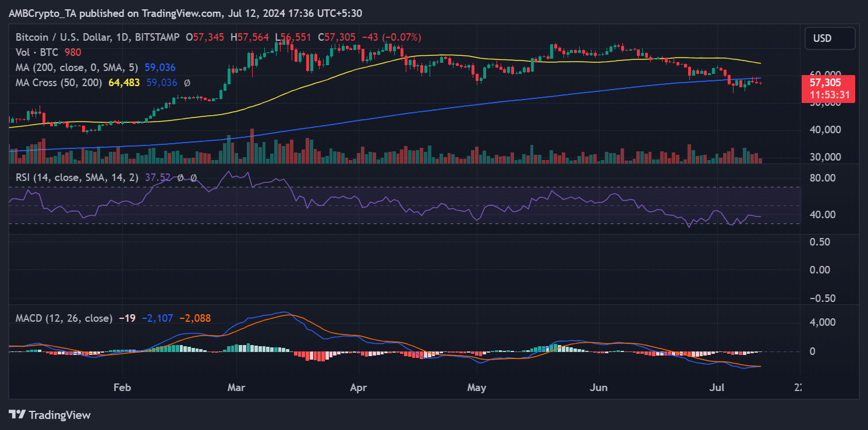Click the orange signal value −2,088

pyautogui.click(x=194, y=318)
